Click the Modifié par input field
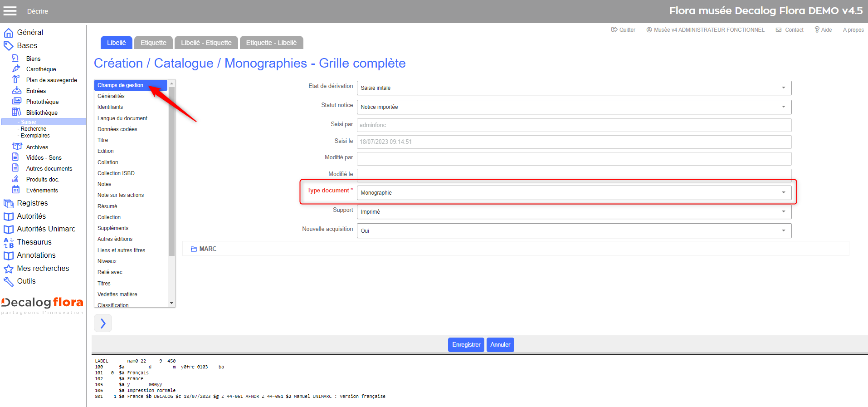The image size is (868, 407). tap(574, 159)
